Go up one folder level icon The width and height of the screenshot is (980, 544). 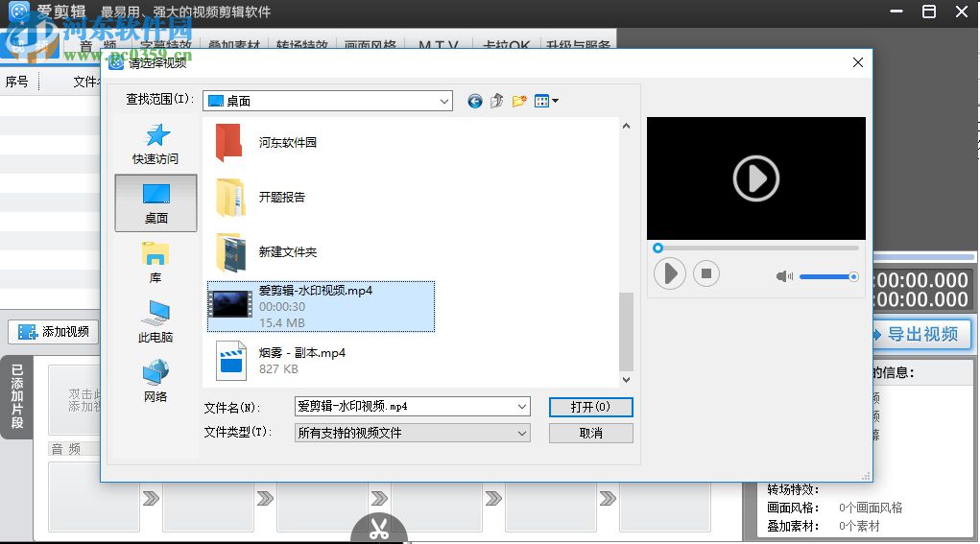[497, 101]
